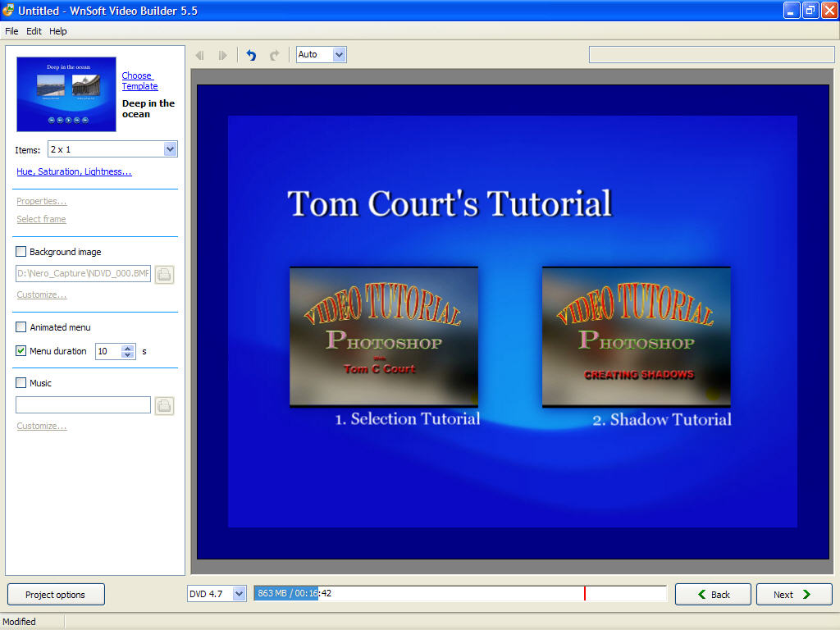This screenshot has height=630, width=840.
Task: Browse for a background image file
Action: point(164,274)
